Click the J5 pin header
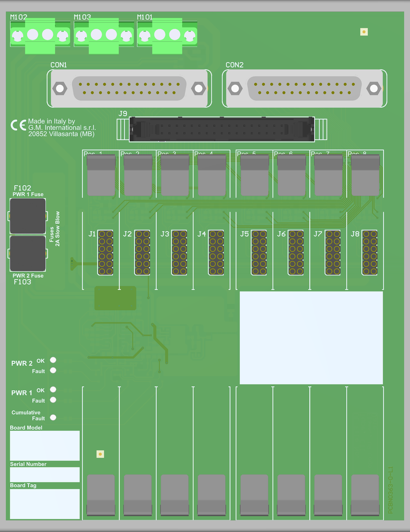 point(259,253)
